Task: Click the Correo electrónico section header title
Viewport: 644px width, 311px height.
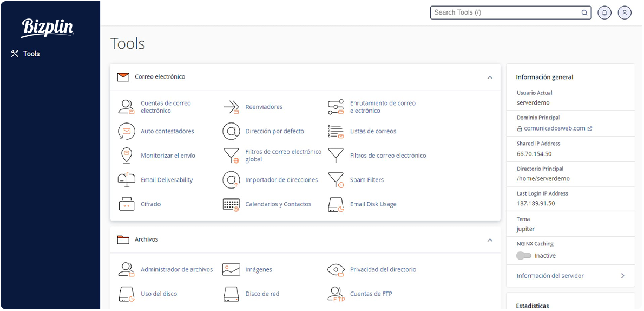Action: click(x=160, y=77)
